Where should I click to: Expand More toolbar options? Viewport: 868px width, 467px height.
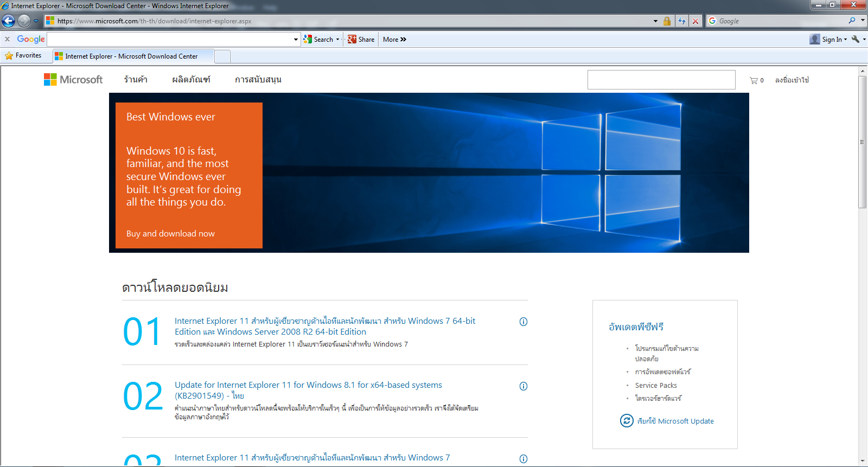(x=394, y=39)
